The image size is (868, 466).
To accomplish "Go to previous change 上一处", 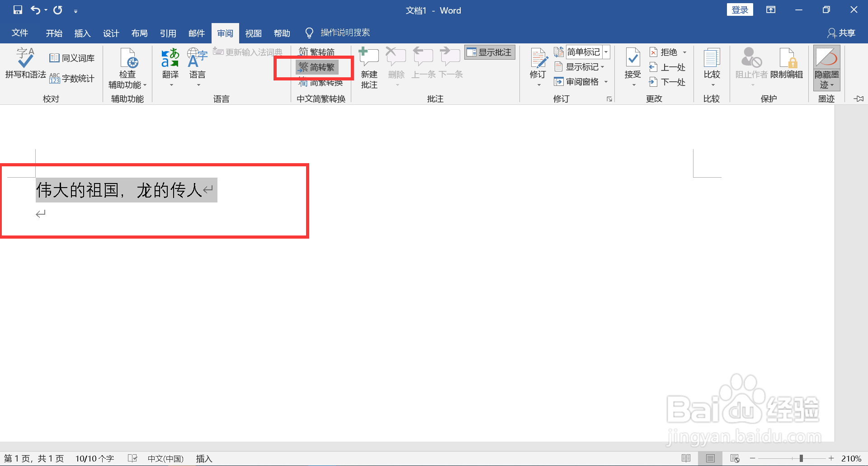I will pos(667,67).
